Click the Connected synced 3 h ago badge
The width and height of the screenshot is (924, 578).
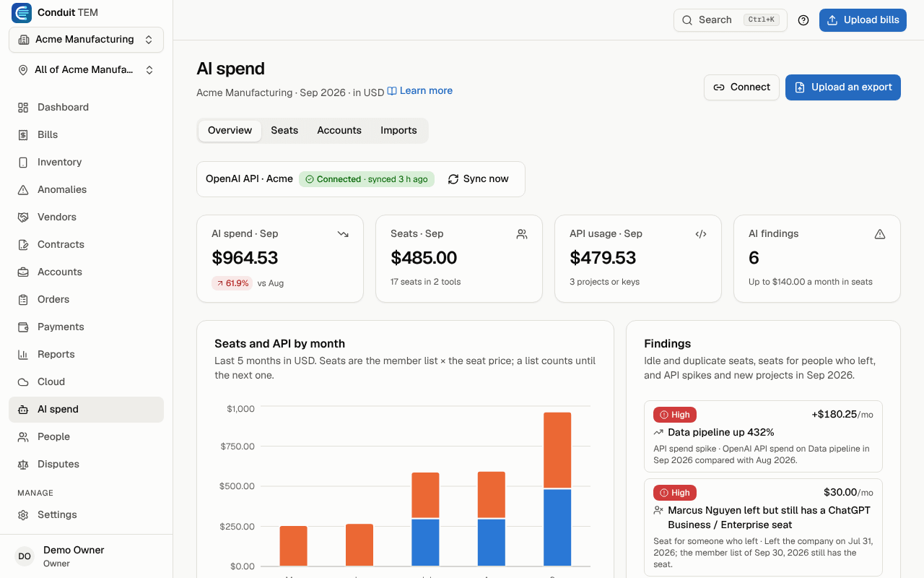tap(367, 179)
